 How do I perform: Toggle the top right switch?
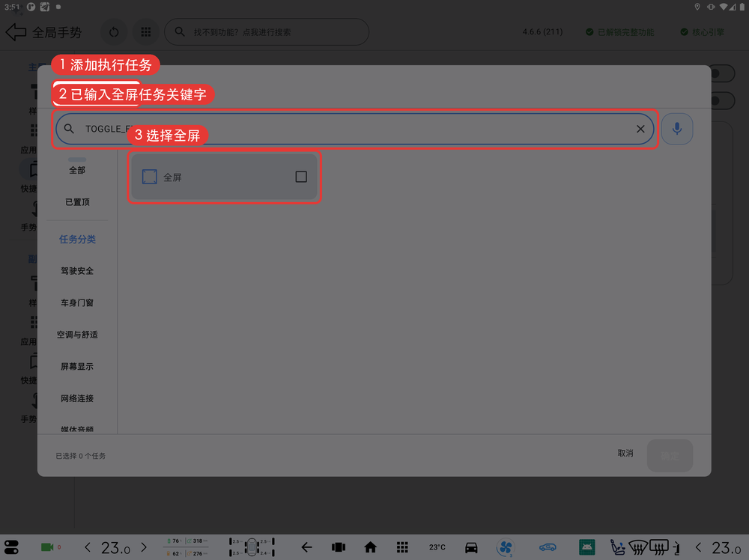click(721, 74)
